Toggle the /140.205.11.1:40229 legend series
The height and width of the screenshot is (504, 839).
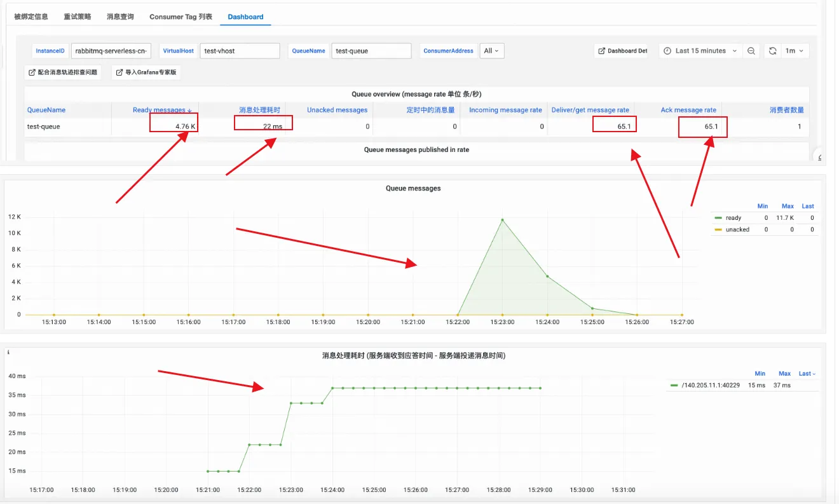tap(711, 385)
